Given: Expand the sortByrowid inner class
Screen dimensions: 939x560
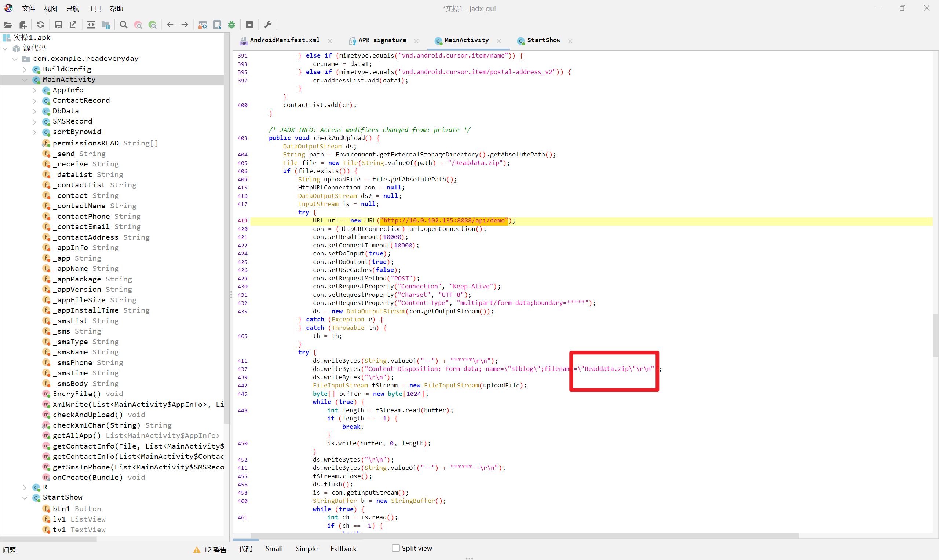Looking at the screenshot, I should pos(35,132).
